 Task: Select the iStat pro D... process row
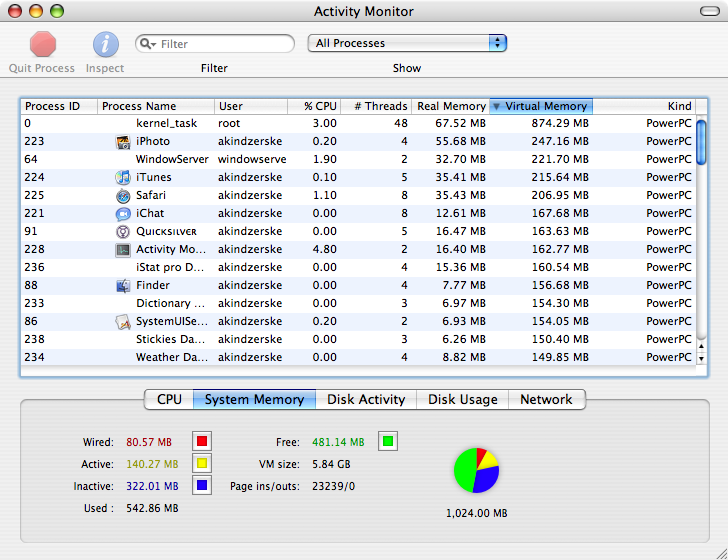(358, 267)
